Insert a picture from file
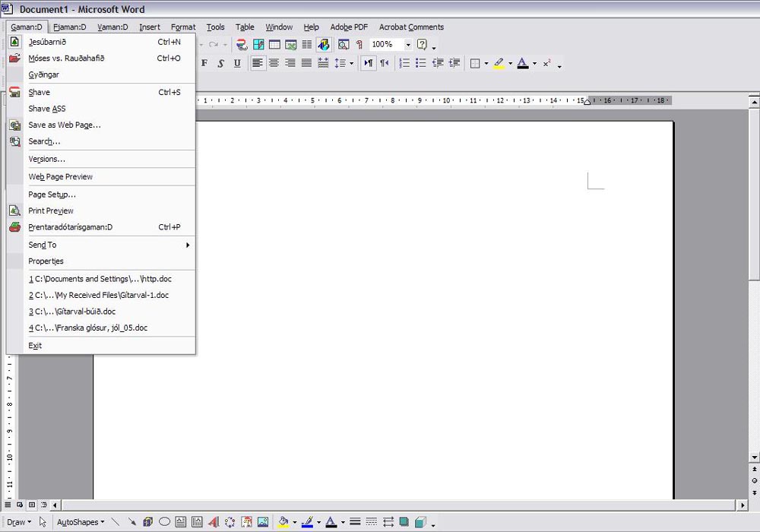 click(x=263, y=522)
